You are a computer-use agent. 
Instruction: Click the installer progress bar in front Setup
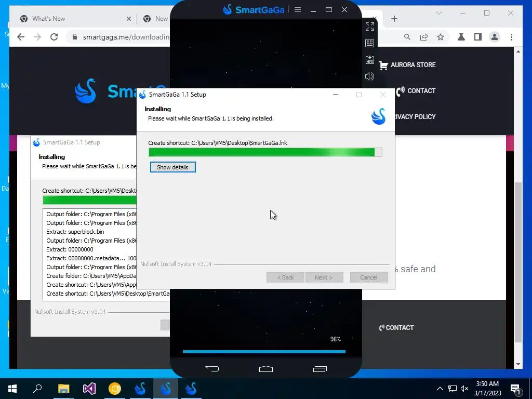265,152
